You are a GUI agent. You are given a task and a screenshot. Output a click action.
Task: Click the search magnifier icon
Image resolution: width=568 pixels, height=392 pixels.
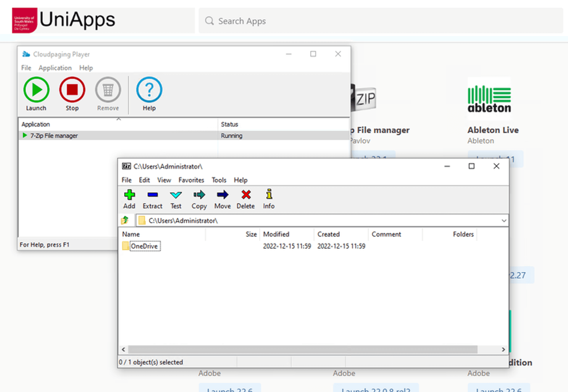point(209,21)
